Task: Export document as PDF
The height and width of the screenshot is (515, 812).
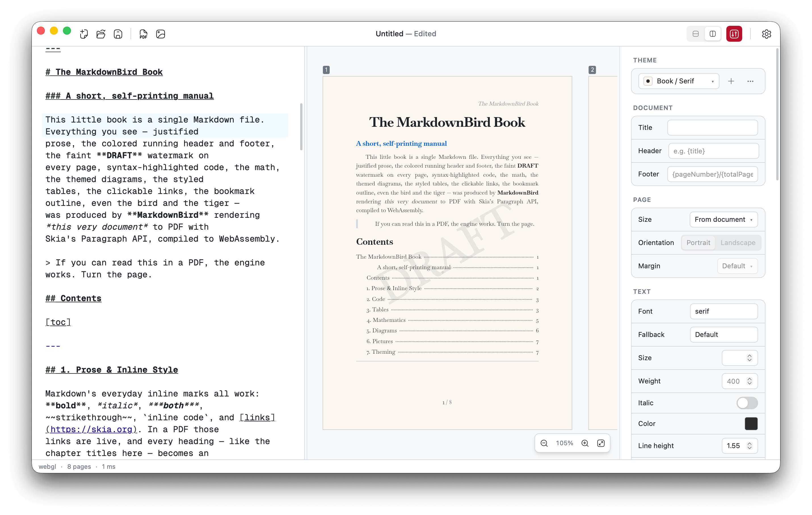Action: 143,34
